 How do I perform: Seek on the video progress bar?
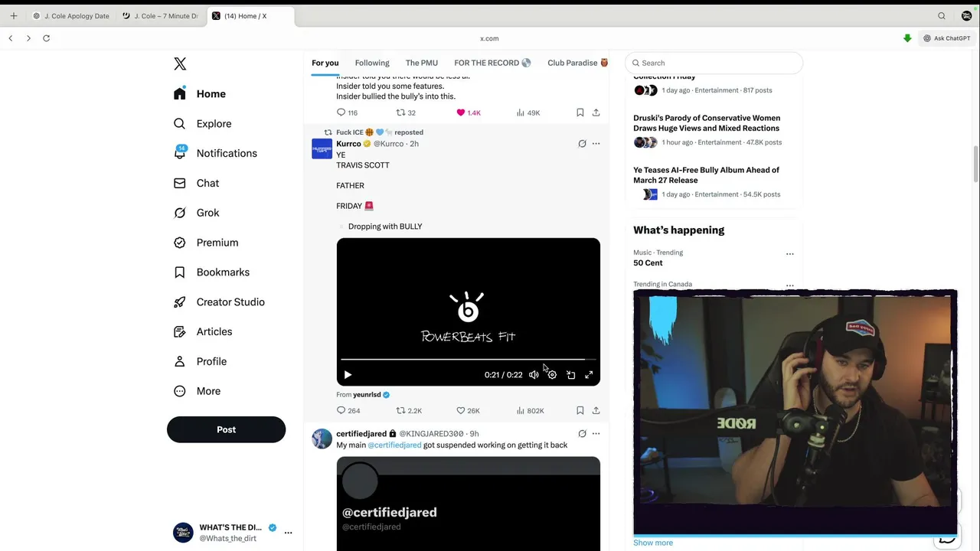point(468,359)
